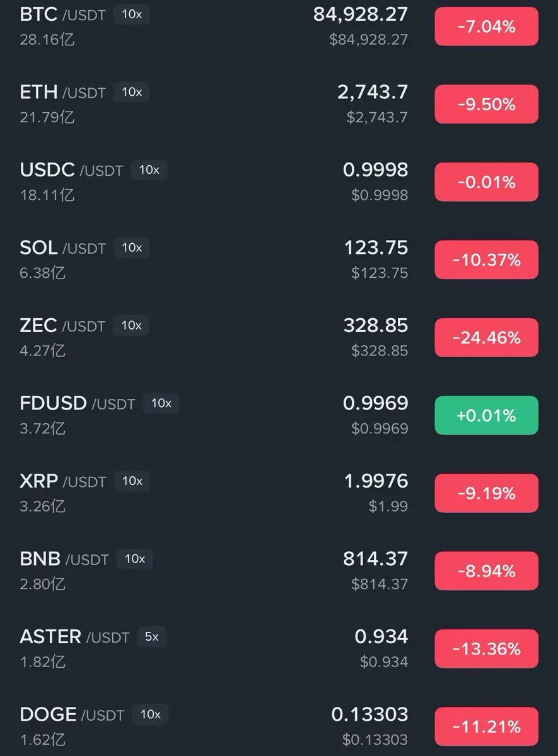Tap the BTC -7.04% change button

[x=486, y=26]
